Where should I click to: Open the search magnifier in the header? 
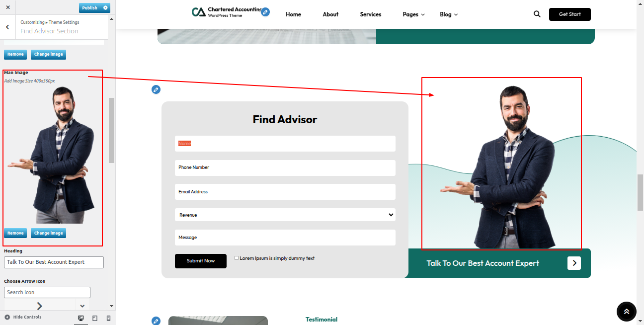(537, 14)
